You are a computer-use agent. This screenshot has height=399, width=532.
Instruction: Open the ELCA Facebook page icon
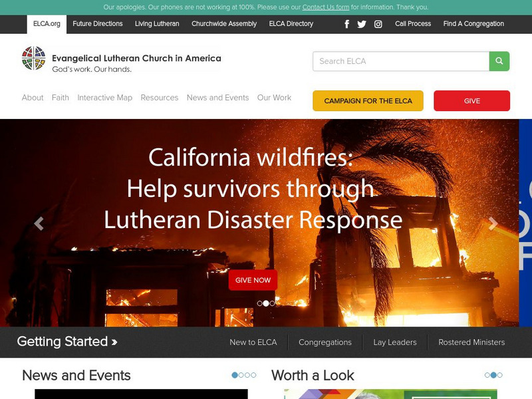coord(346,24)
